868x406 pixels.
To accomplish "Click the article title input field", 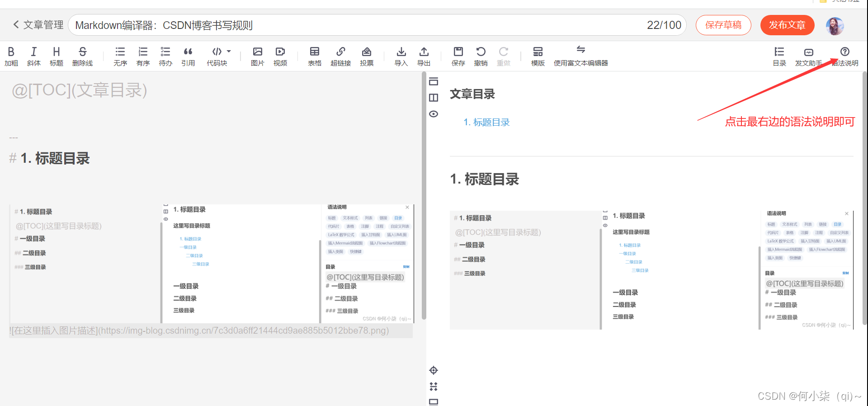I will pos(377,25).
